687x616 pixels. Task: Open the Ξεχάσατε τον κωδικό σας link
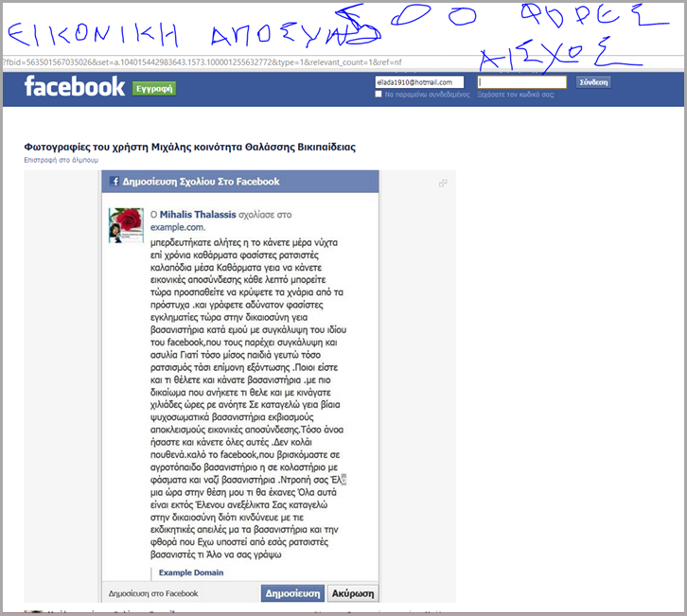(x=515, y=95)
